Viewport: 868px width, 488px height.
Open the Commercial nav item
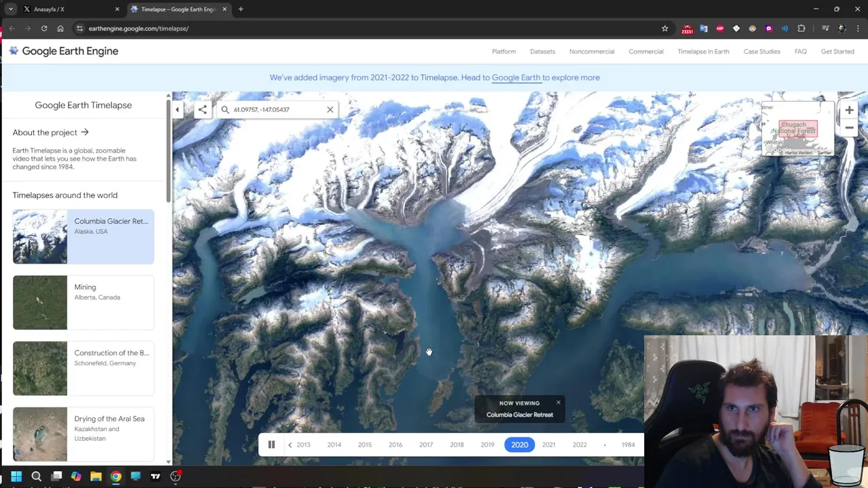point(646,52)
